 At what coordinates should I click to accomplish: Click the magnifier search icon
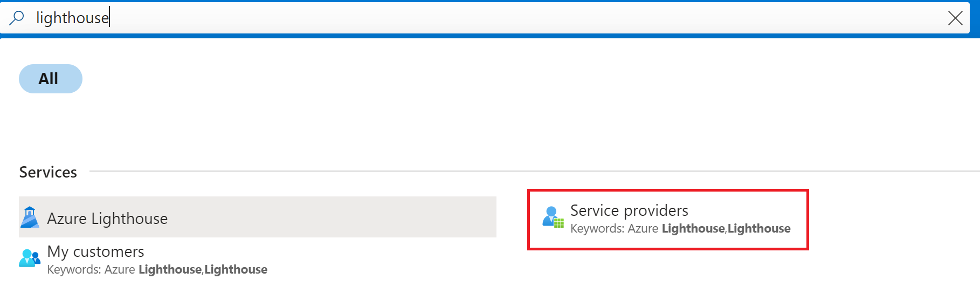[x=17, y=18]
